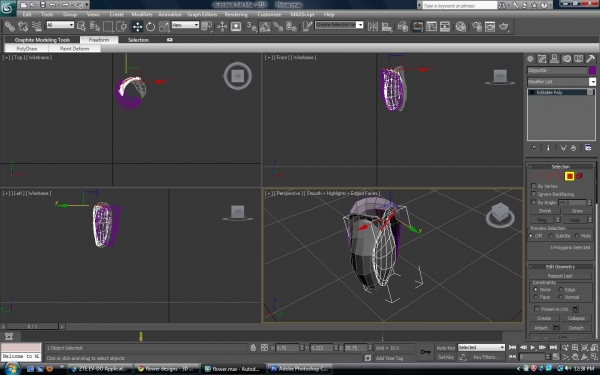600x375 pixels.
Task: Click the Configure Modifier Sets icon
Action: point(588,148)
